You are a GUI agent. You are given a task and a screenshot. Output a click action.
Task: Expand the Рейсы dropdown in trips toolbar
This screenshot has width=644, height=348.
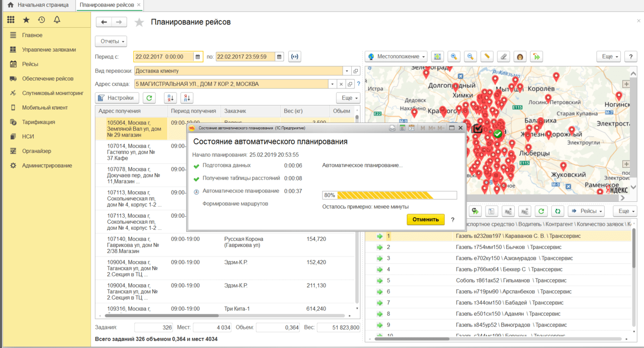586,211
